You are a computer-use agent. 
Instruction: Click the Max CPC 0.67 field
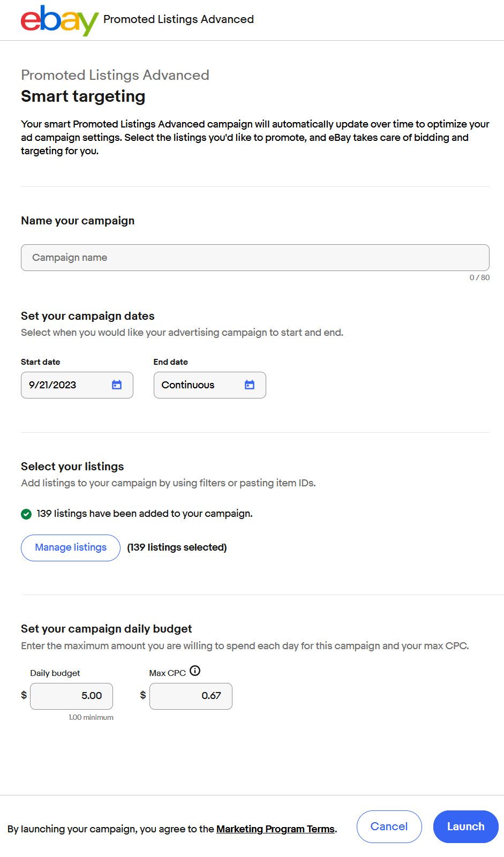tap(191, 696)
